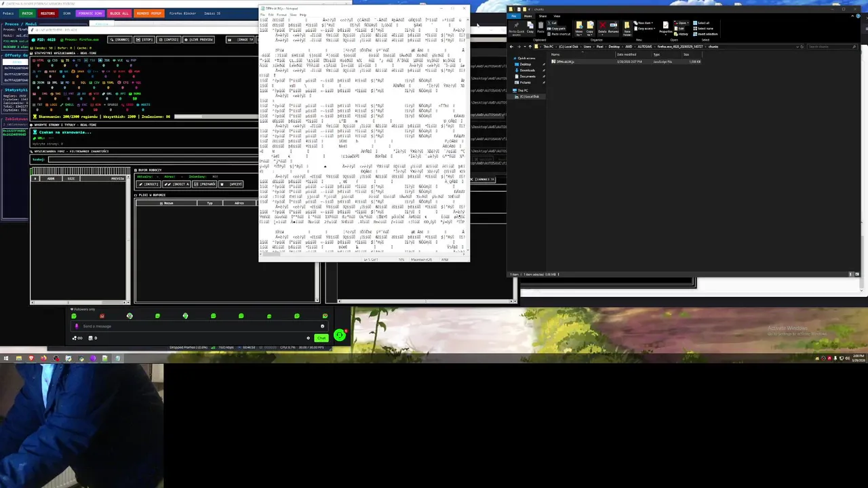Switch to the Home ribbon tab
The height and width of the screenshot is (488, 868).
click(528, 16)
